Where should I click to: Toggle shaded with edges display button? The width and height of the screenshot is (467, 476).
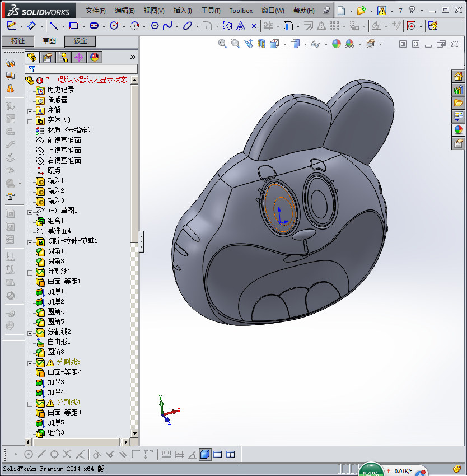(205, 454)
